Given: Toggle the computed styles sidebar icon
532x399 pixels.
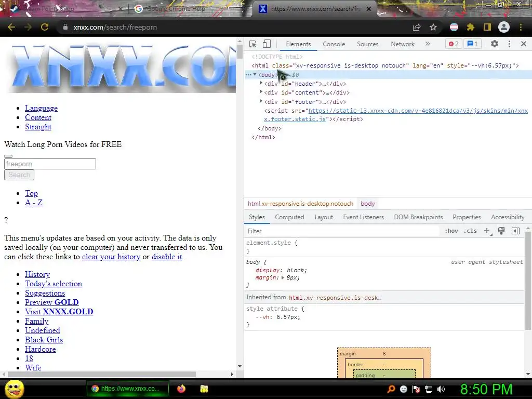Looking at the screenshot, I should click(x=515, y=231).
